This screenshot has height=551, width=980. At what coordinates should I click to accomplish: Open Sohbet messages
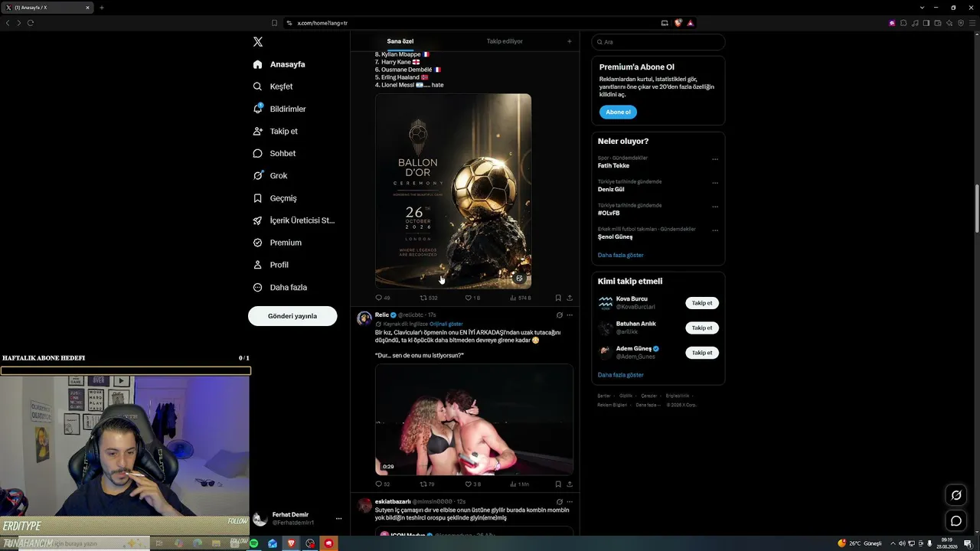pos(274,153)
